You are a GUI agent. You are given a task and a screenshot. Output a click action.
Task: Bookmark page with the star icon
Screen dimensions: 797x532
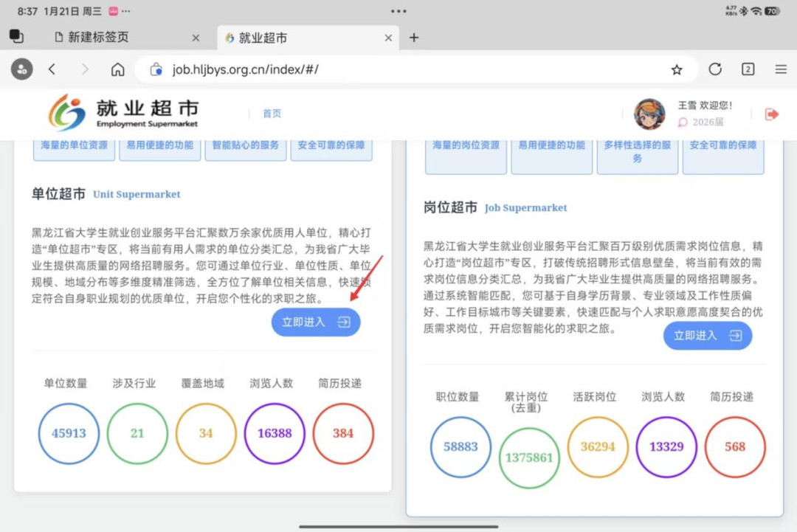(x=676, y=69)
